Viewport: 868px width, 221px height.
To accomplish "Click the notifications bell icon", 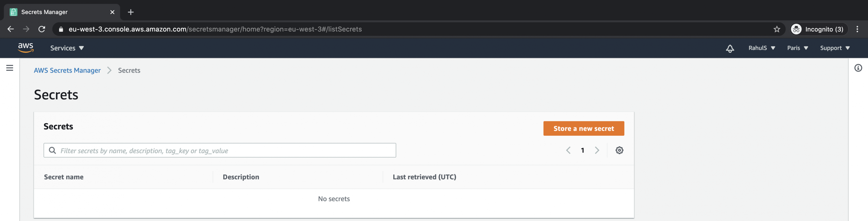I will pos(729,48).
